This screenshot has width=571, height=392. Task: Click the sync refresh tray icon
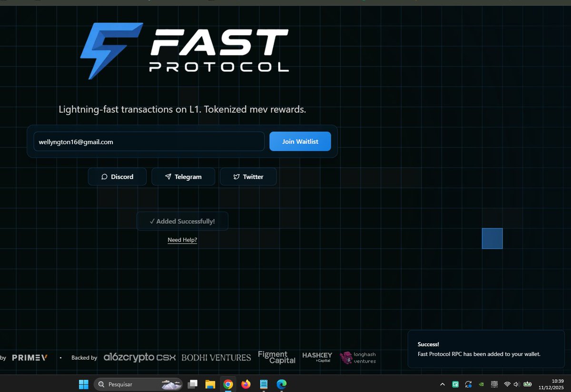[468, 384]
